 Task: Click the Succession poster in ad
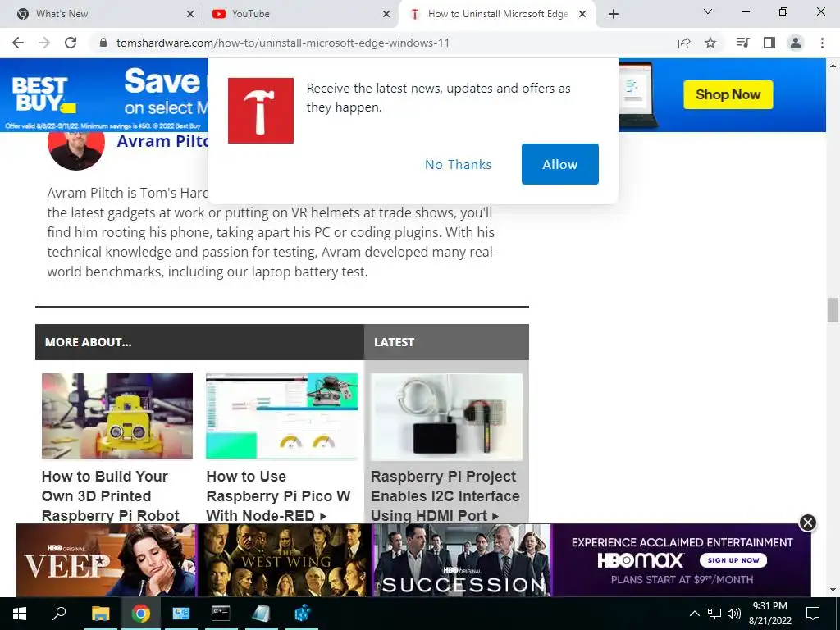[463, 560]
